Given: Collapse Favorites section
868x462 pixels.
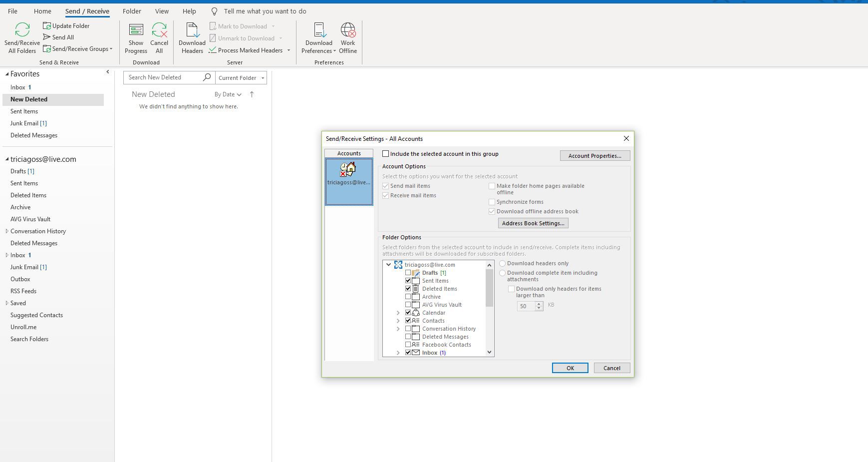Looking at the screenshot, I should click(x=7, y=74).
